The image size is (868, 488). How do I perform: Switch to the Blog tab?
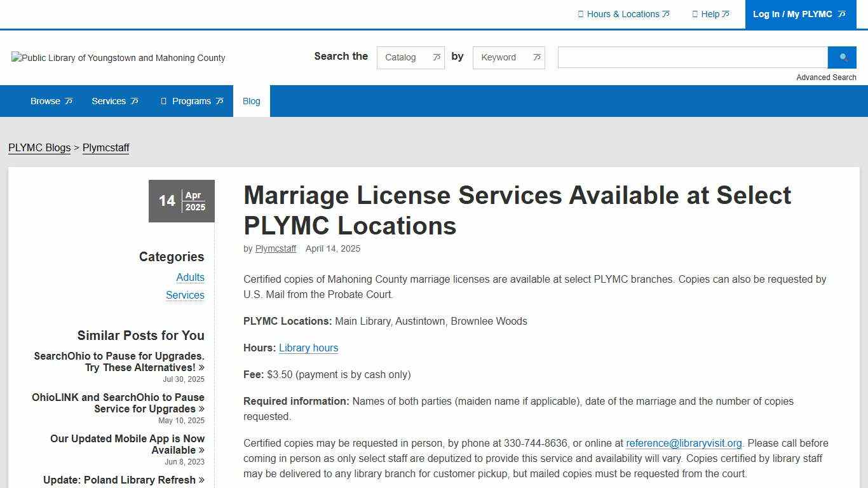[251, 100]
